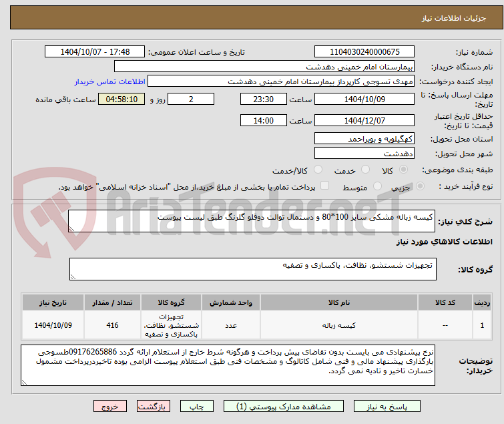504x424 pixels.
Task: Open اطلاعات تماس خریدار link
Action: (110, 81)
